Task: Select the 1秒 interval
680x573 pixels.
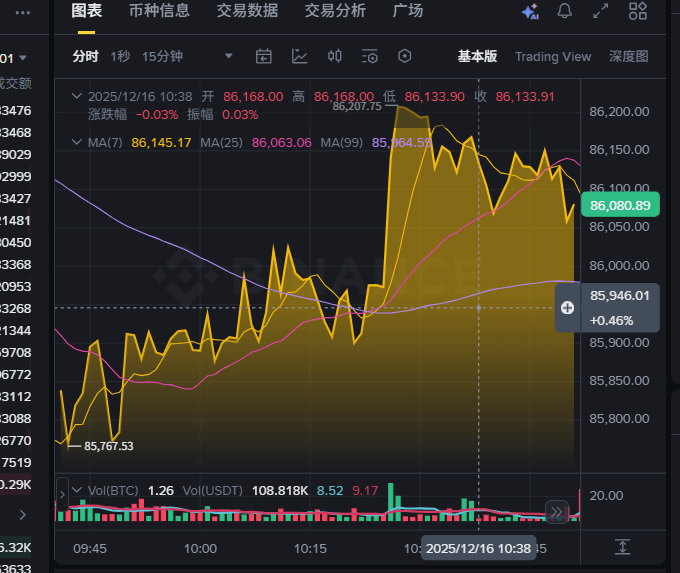Action: click(120, 56)
